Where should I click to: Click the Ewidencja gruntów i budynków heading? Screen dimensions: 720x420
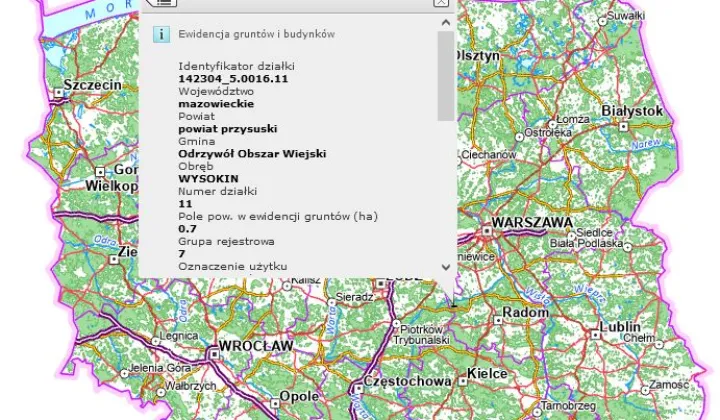[x=257, y=34]
